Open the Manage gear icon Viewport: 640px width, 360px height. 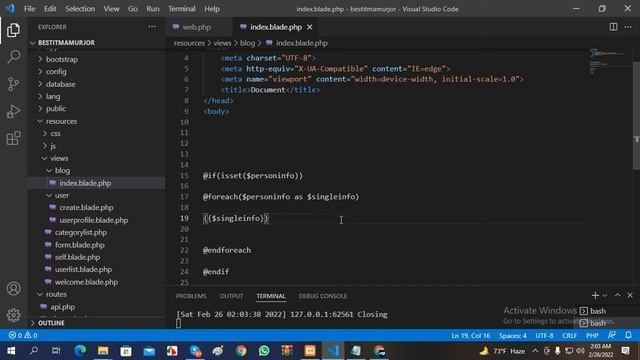click(x=13, y=315)
